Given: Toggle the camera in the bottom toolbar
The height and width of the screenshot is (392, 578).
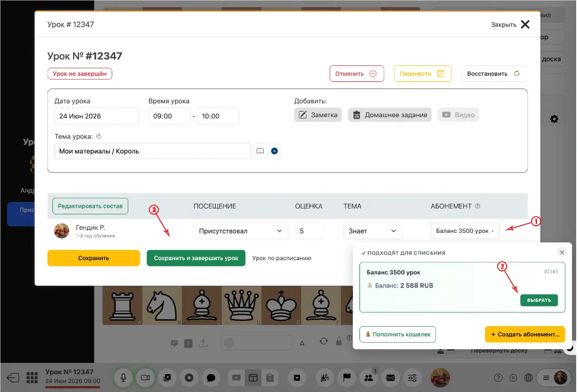Looking at the screenshot, I should pos(145,378).
